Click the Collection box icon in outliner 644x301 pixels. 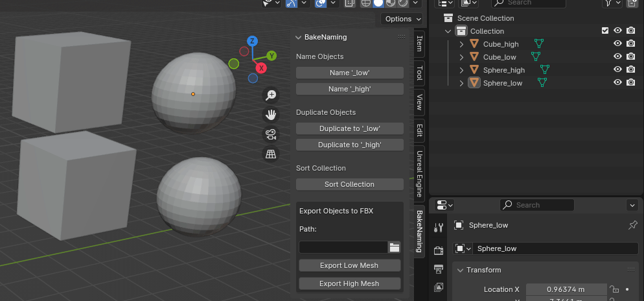[x=461, y=31]
